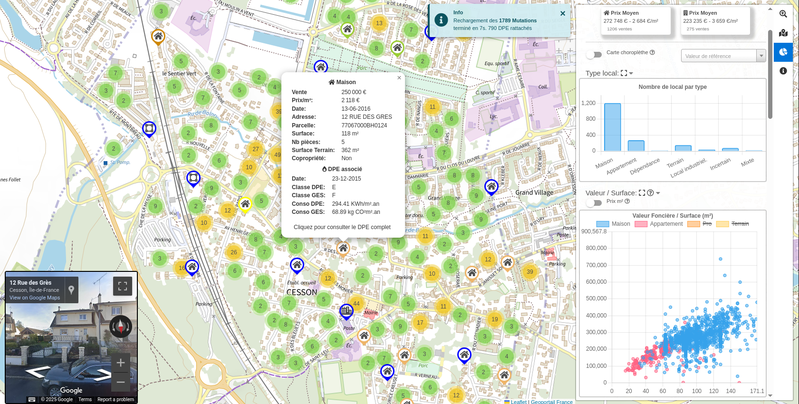The height and width of the screenshot is (404, 799).
Task: Open the Valeur de référence dropdown
Action: tap(723, 56)
